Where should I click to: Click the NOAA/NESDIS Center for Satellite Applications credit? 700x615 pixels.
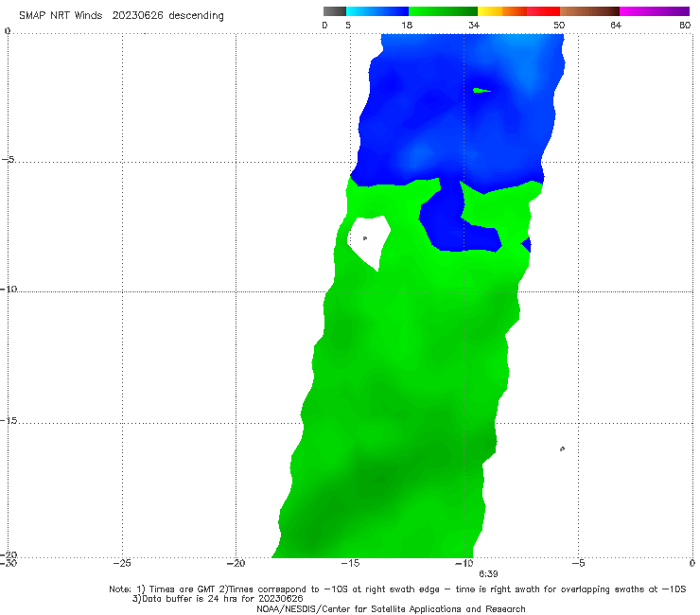(391, 609)
